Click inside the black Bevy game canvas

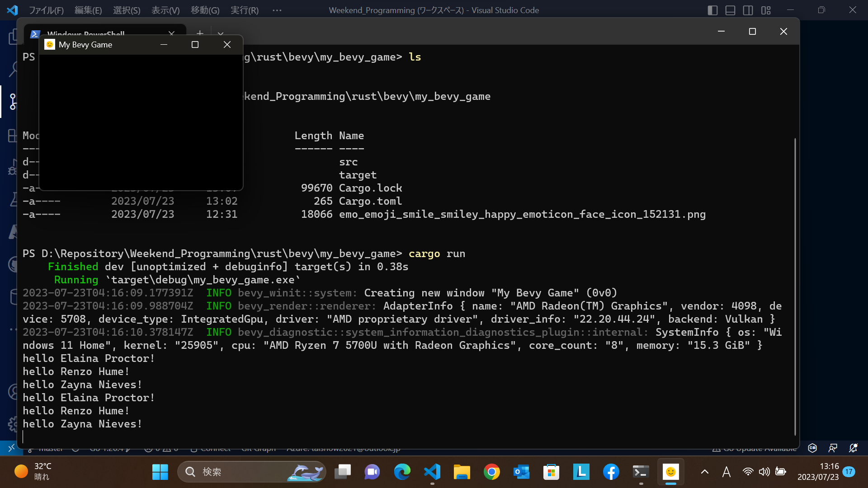click(x=141, y=122)
